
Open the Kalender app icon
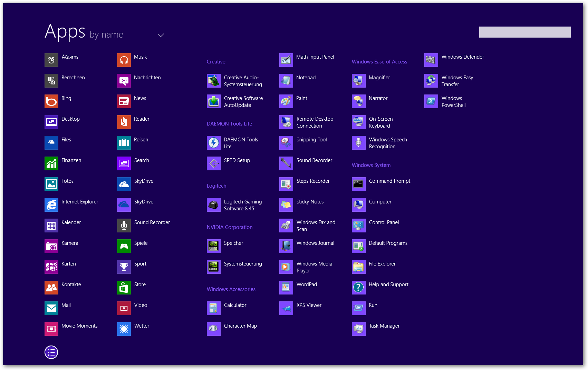pyautogui.click(x=51, y=226)
